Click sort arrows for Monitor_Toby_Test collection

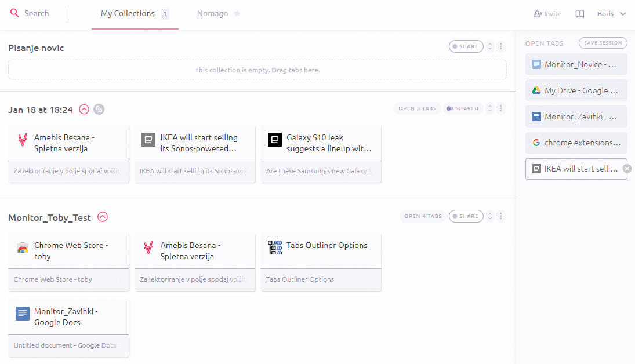(x=489, y=216)
